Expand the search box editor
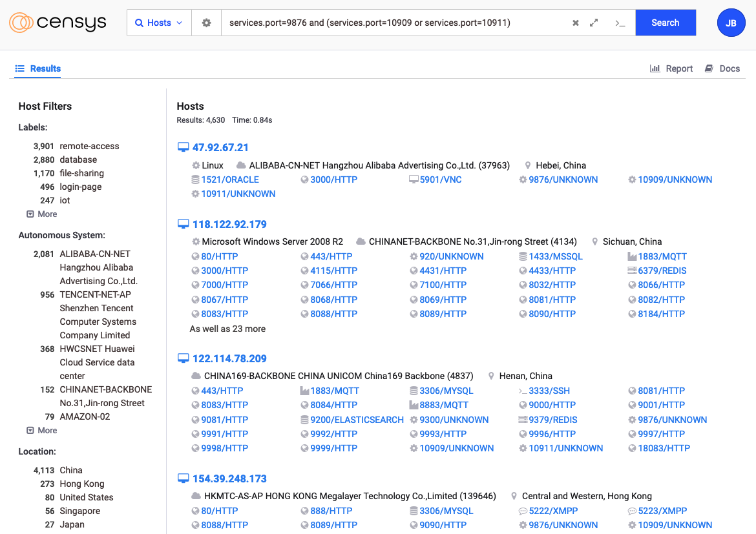 pos(594,23)
